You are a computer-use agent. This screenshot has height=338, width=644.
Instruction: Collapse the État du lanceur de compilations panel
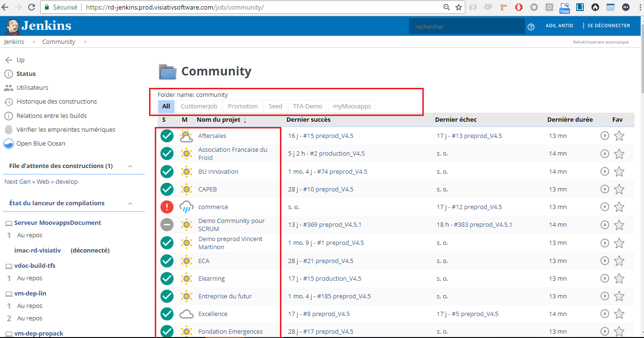[x=130, y=203]
